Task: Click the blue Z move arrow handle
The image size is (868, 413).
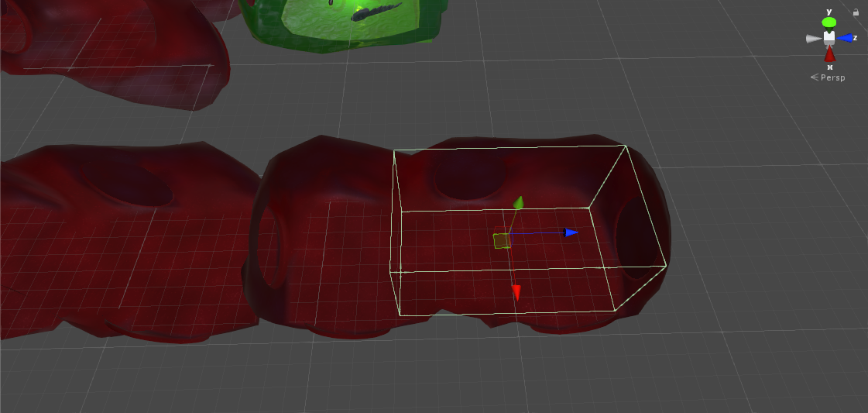Action: click(x=571, y=232)
